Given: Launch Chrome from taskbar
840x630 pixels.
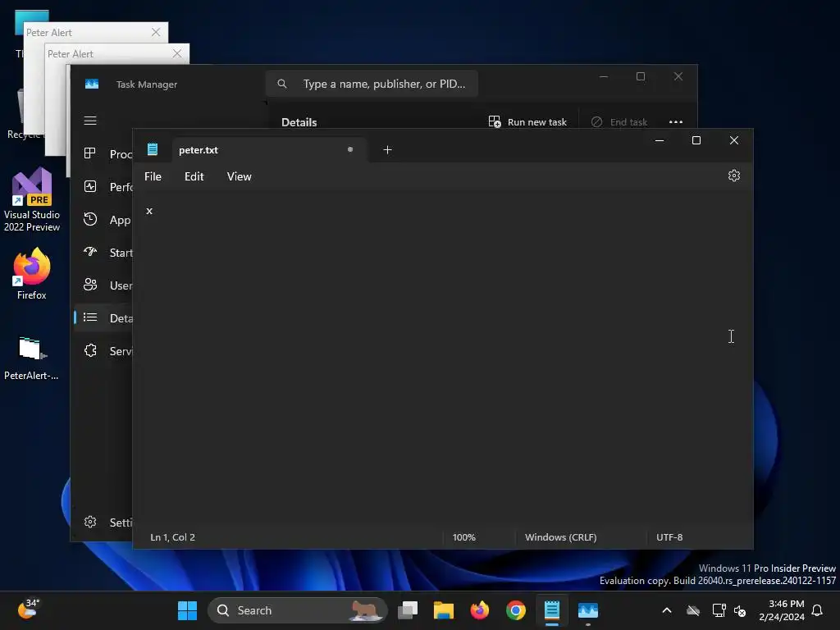Looking at the screenshot, I should pyautogui.click(x=515, y=610).
